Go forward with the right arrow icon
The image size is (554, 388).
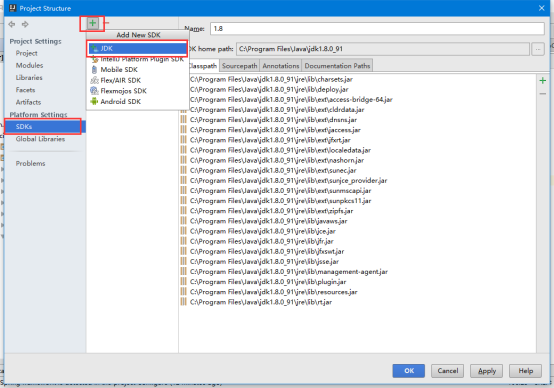pyautogui.click(x=25, y=24)
